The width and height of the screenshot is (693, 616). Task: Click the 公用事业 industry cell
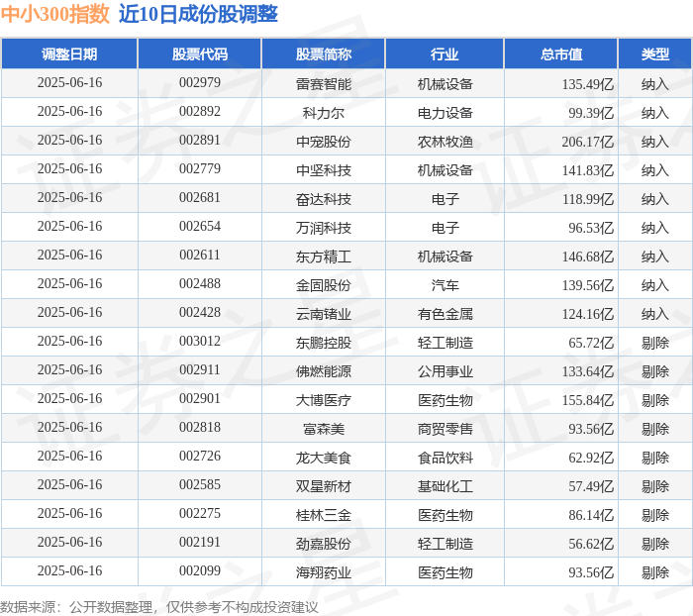pos(445,371)
